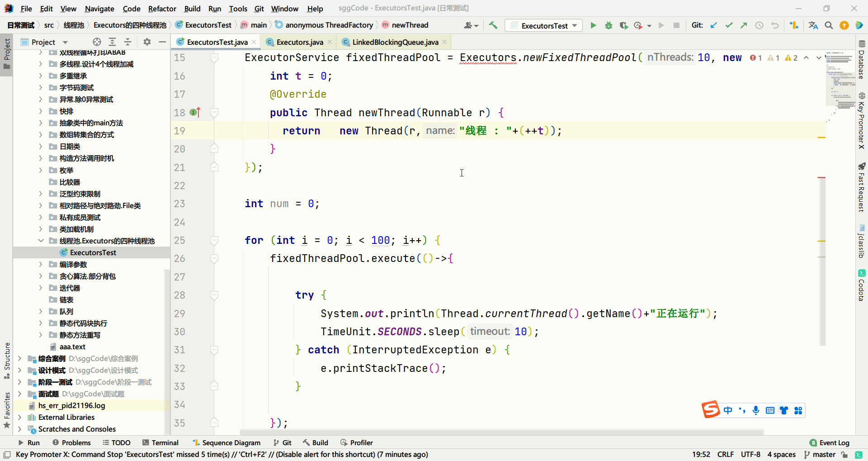Click the master branch widget
Image resolution: width=868 pixels, height=461 pixels.
coord(820,455)
